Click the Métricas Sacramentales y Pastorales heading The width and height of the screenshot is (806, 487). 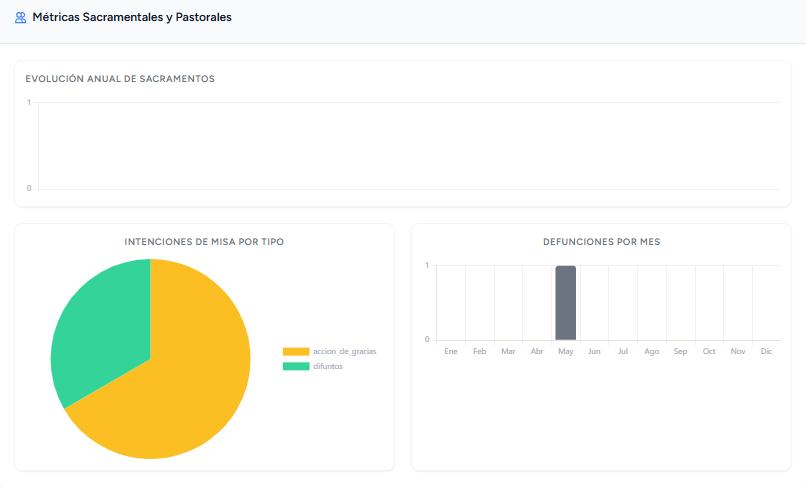click(132, 17)
